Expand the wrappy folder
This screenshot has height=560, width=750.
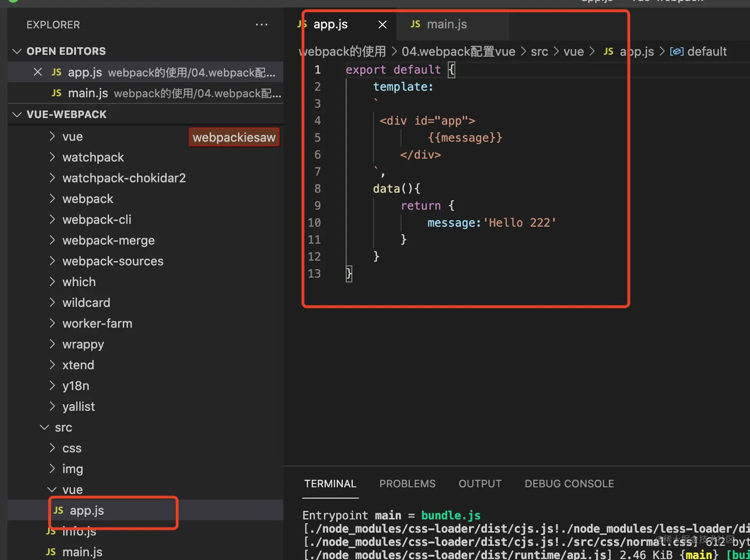52,344
